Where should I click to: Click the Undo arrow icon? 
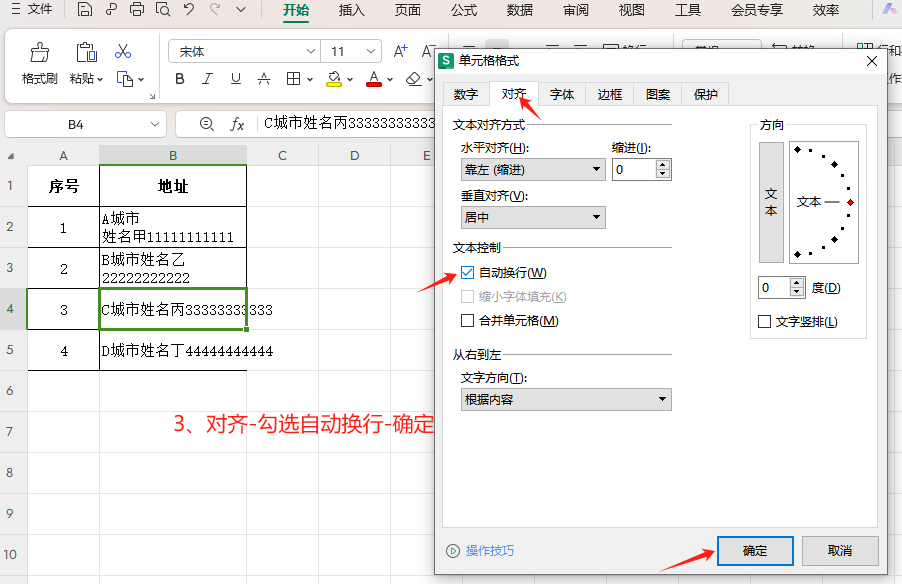pyautogui.click(x=189, y=9)
